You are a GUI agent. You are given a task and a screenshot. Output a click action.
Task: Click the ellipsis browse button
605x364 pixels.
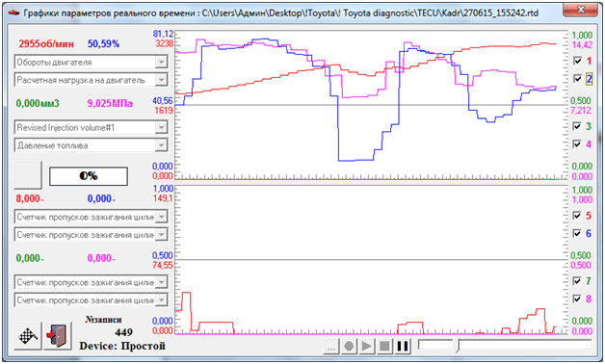pos(331,346)
